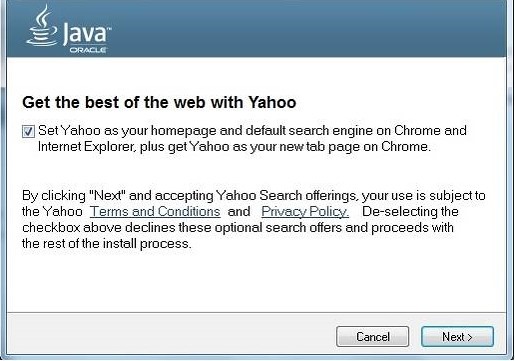
Task: Click the Java coffee cup logo
Action: click(42, 26)
